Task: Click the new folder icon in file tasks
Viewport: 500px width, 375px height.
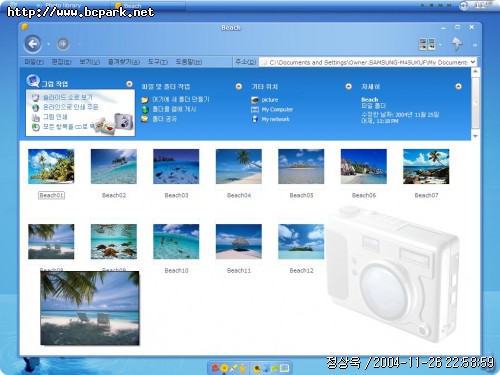Action: [145, 100]
